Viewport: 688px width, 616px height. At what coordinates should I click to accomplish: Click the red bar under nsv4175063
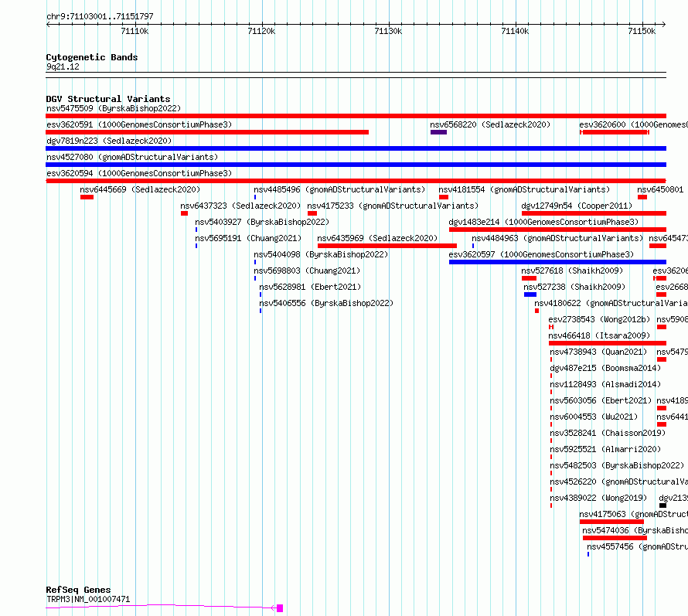pyautogui.click(x=611, y=522)
